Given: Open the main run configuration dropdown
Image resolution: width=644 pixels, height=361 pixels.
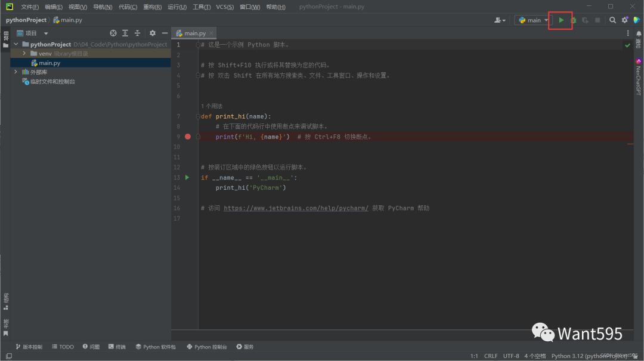Looking at the screenshot, I should point(533,20).
